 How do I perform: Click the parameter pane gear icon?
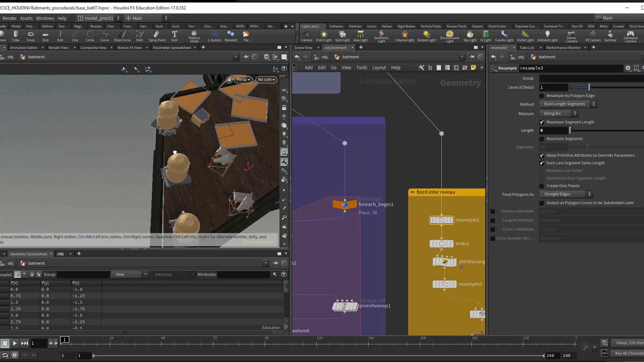click(x=628, y=68)
